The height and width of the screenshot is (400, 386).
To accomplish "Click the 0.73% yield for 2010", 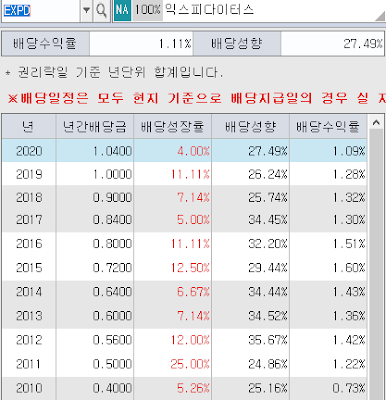I will tap(328, 388).
